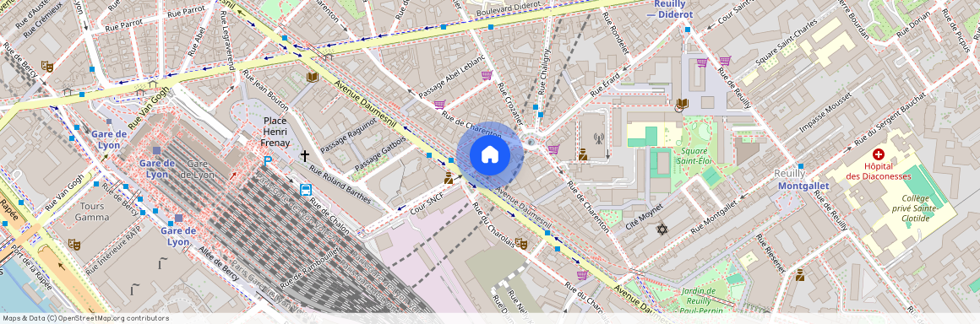Click the Rue Intérieure RATP label

112,251
